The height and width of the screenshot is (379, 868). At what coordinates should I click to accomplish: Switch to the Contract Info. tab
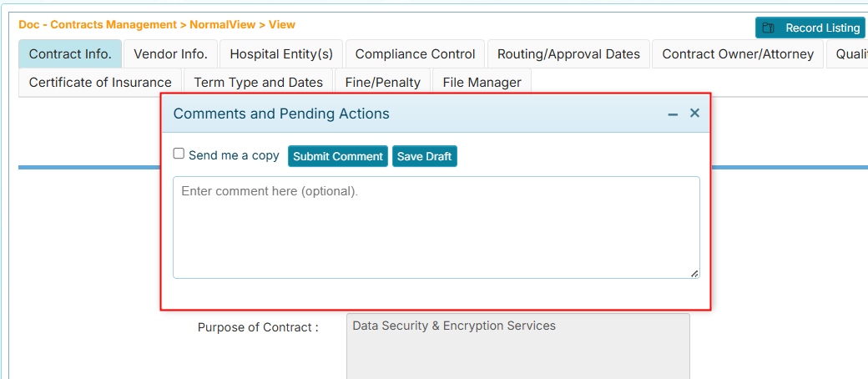[70, 54]
